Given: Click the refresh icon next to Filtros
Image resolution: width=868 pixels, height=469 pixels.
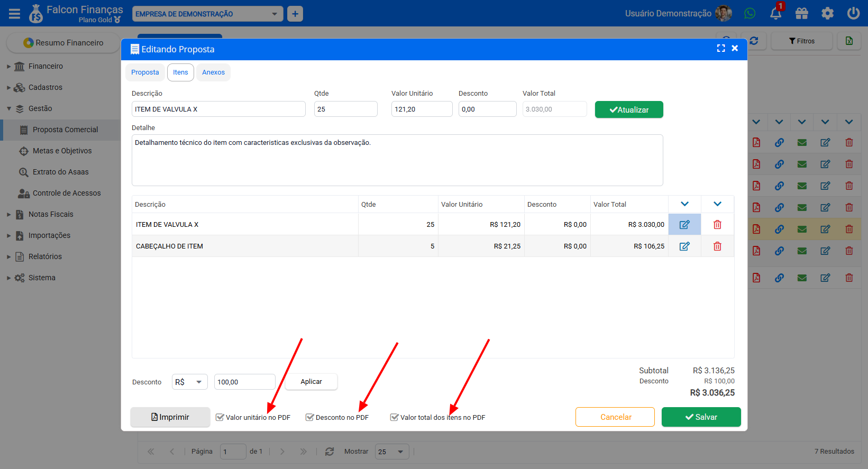Looking at the screenshot, I should tap(754, 41).
